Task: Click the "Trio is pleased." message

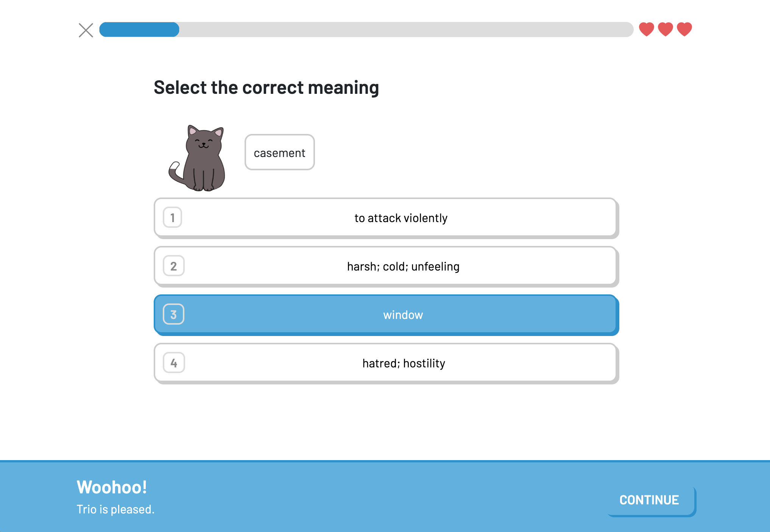Action: pyautogui.click(x=115, y=509)
